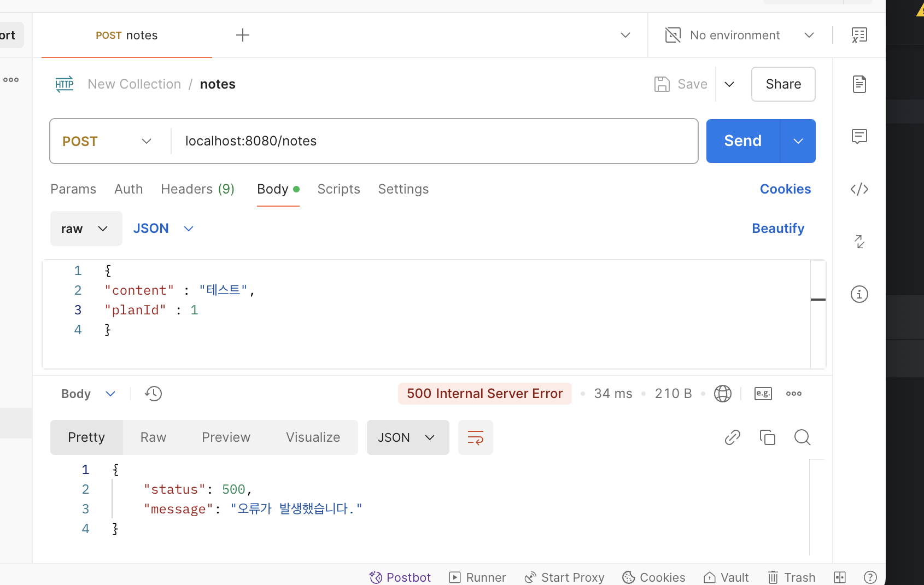Image resolution: width=924 pixels, height=585 pixels.
Task: Open the Settings tab
Action: tap(403, 189)
